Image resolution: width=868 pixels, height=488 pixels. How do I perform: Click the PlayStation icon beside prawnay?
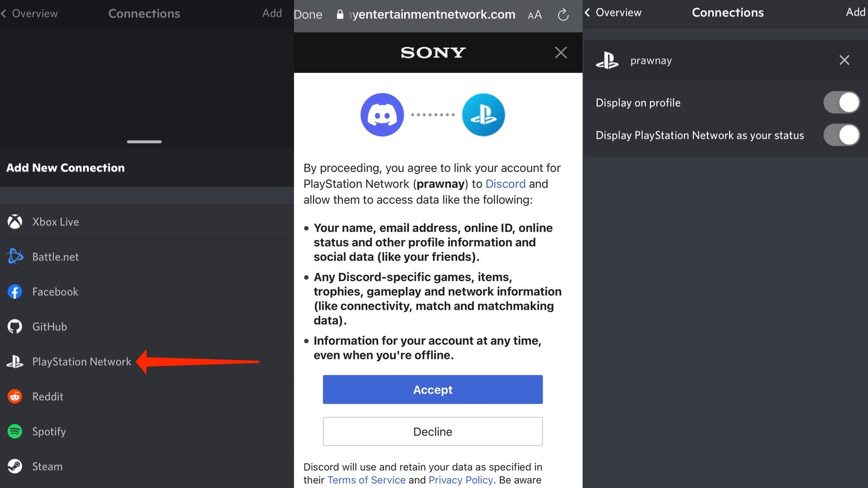608,60
